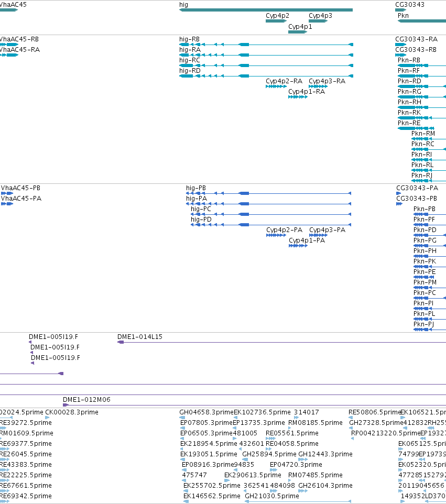446x504 pixels.
Task: Select transcript hig-RC
Action: [x=266, y=65]
